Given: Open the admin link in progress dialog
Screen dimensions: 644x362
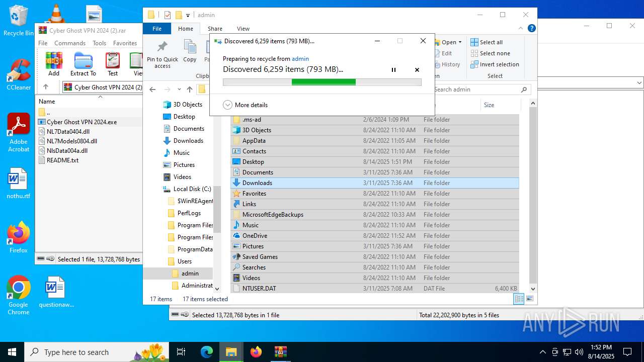Looking at the screenshot, I should (300, 59).
